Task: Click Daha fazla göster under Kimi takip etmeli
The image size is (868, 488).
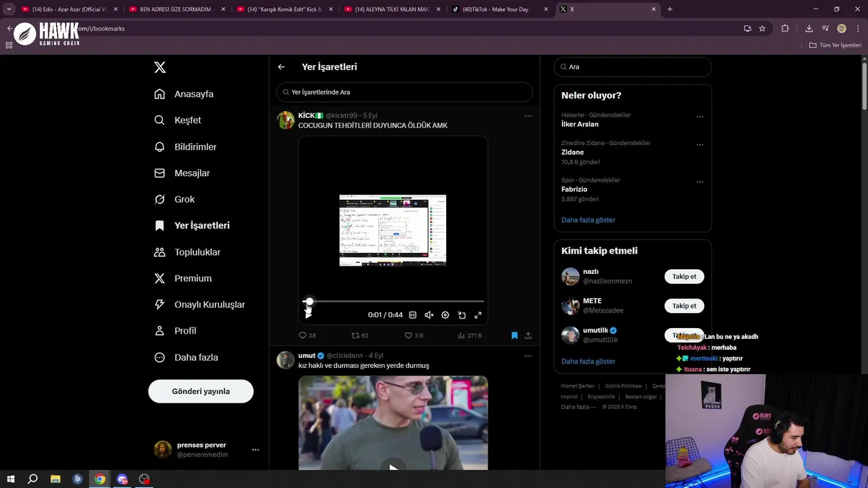Action: (588, 362)
